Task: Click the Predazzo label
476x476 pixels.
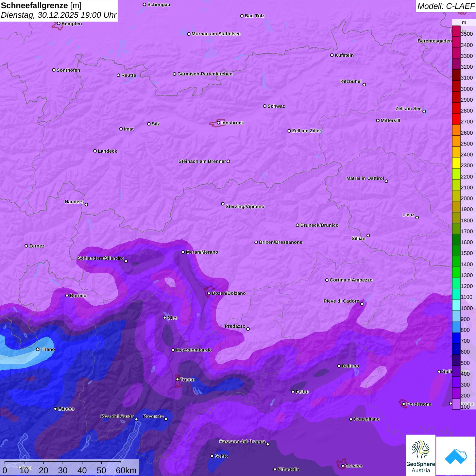Action: coord(235,326)
